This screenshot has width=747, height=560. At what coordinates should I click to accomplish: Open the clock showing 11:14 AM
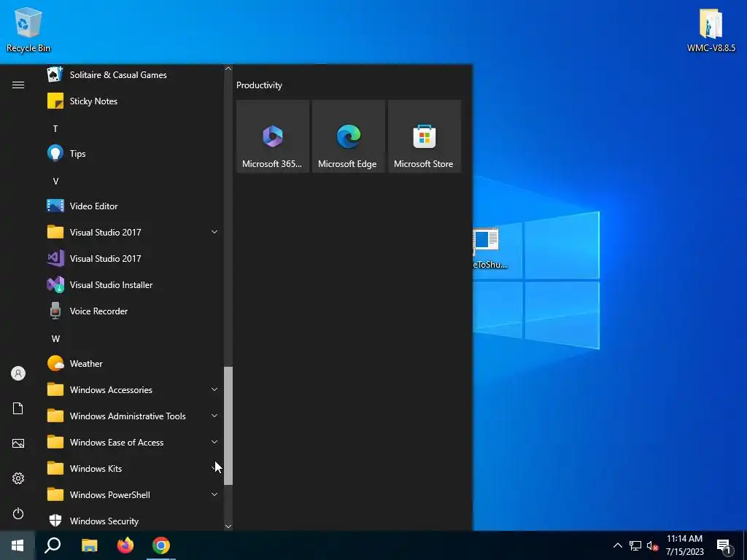click(x=684, y=545)
